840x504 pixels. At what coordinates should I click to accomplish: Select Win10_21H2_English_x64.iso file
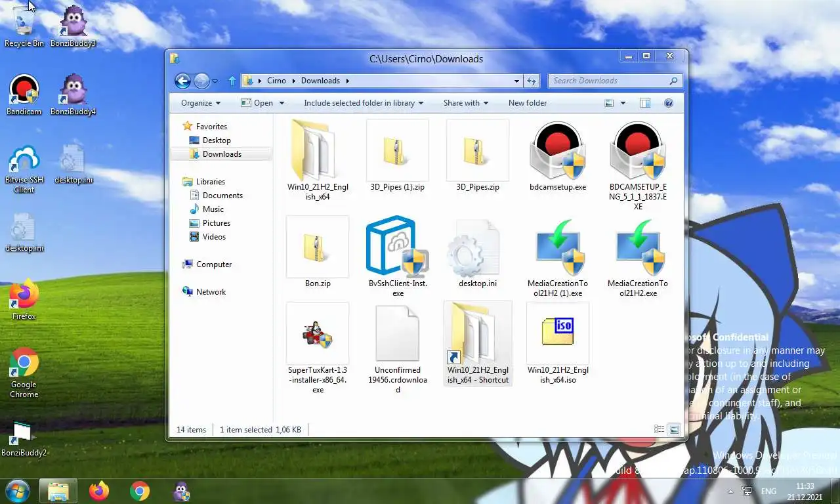pos(558,343)
